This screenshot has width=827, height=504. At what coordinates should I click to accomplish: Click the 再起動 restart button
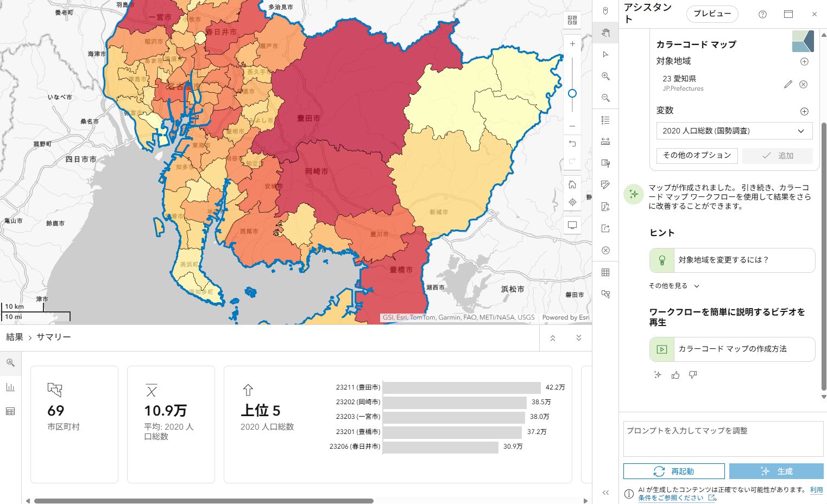[x=673, y=471]
